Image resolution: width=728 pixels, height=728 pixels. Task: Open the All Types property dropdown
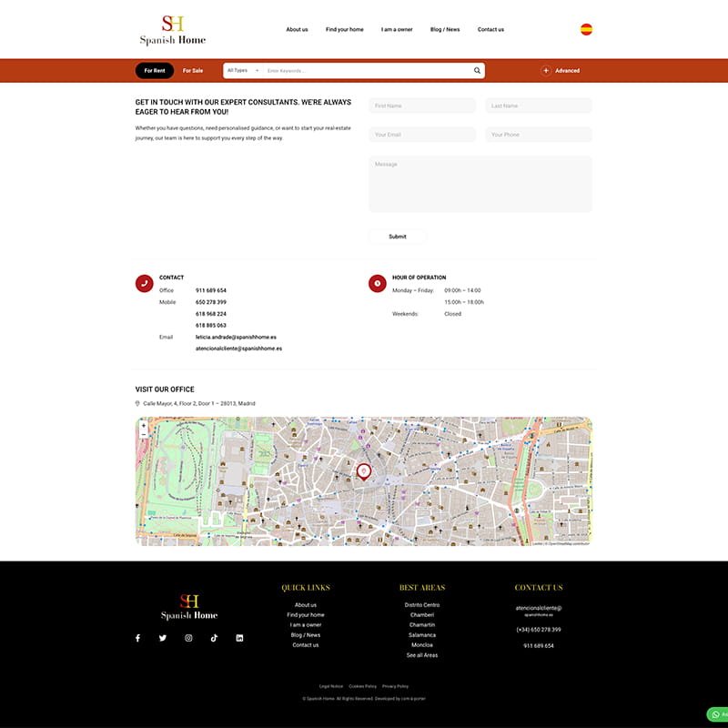238,70
